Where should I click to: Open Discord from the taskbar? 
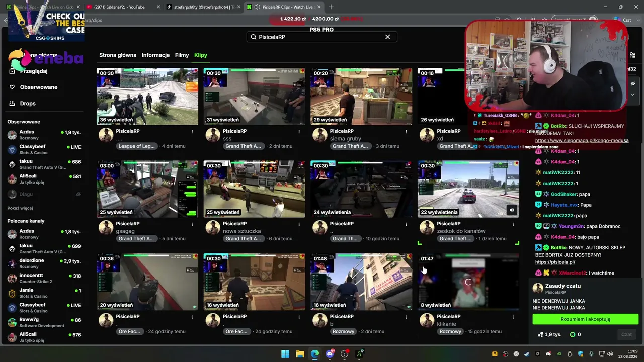(x=330, y=354)
